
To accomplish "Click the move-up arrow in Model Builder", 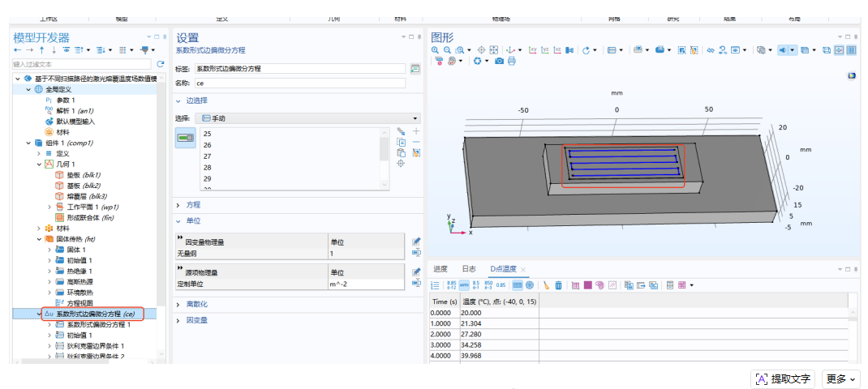I will pyautogui.click(x=41, y=49).
